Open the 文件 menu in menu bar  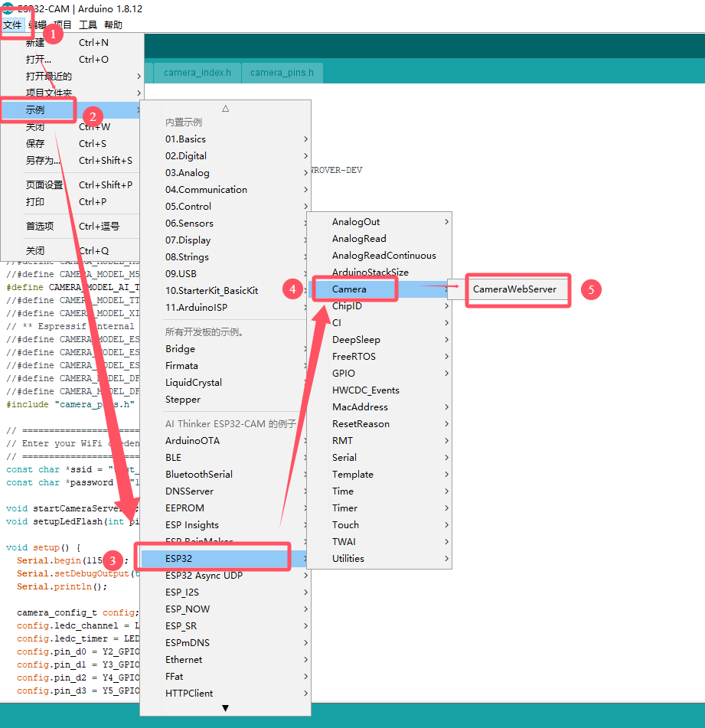(x=12, y=25)
